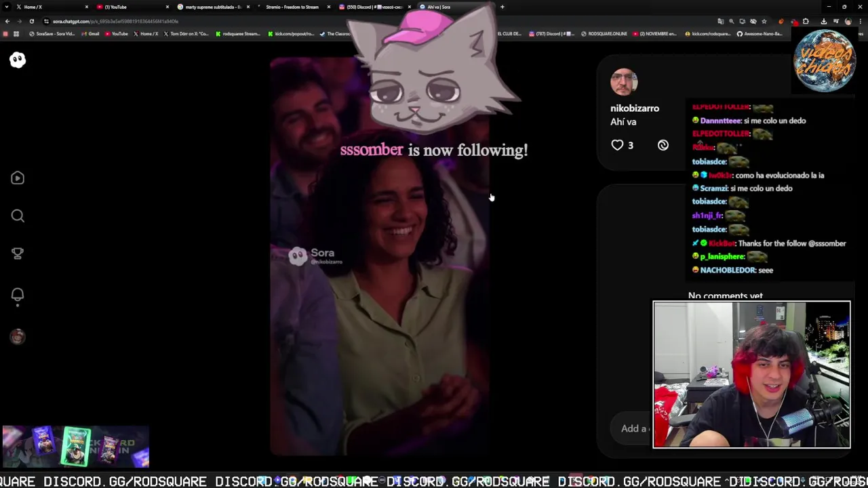Open the kick.com/rodsquare bookmark

(707, 34)
